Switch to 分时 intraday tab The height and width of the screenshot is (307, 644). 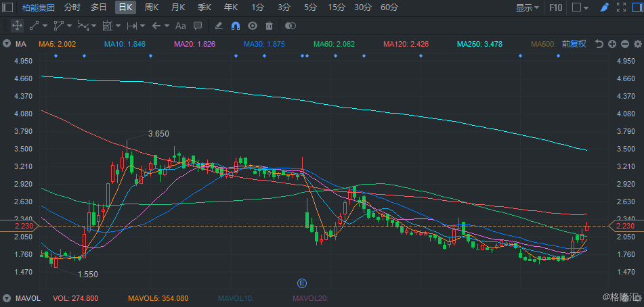pyautogui.click(x=72, y=7)
